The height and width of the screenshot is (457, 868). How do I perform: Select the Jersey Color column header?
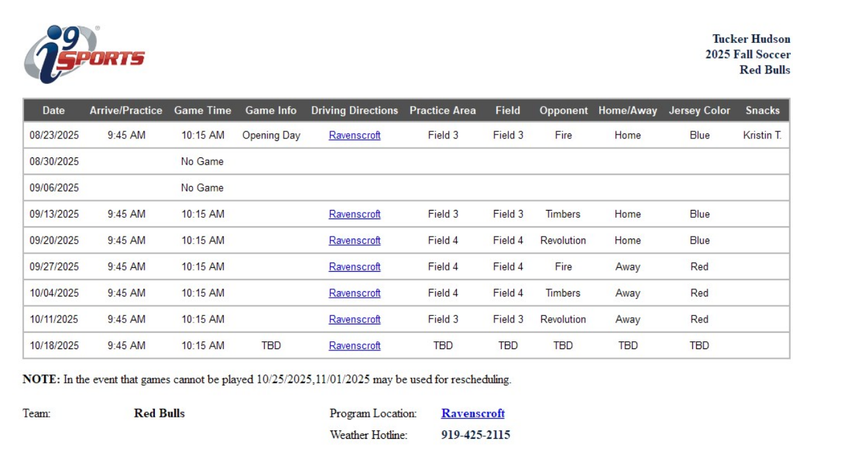click(699, 111)
